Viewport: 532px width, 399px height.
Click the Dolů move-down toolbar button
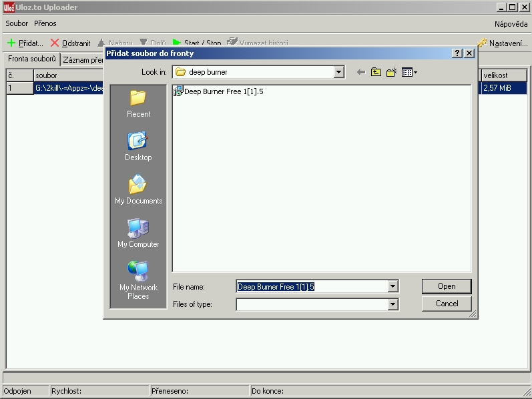click(153, 43)
